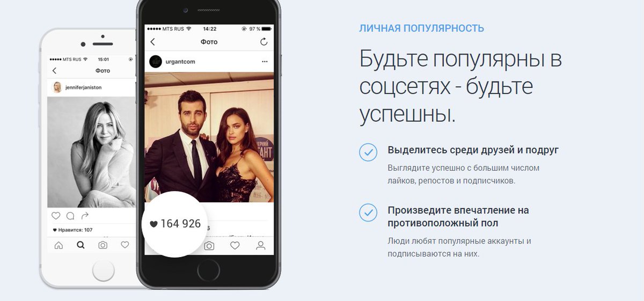Open the activity heart tab on the black phone
Screen dimensions: 644x301
coord(235,246)
